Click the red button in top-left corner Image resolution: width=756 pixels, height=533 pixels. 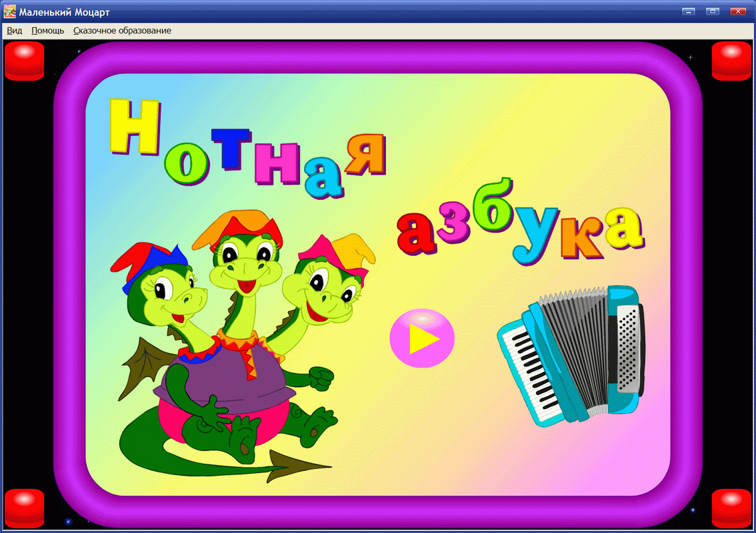coord(25,61)
